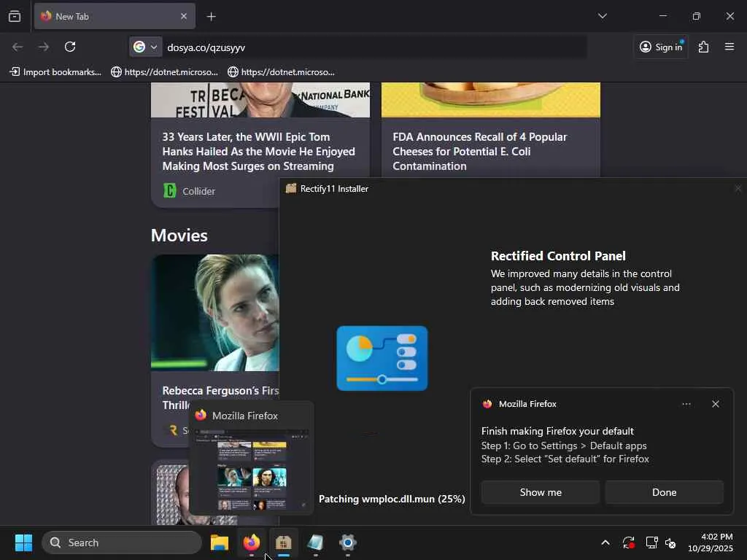This screenshot has width=747, height=560.
Task: Switch to Rectify11 Installer taskbar icon
Action: click(x=284, y=542)
